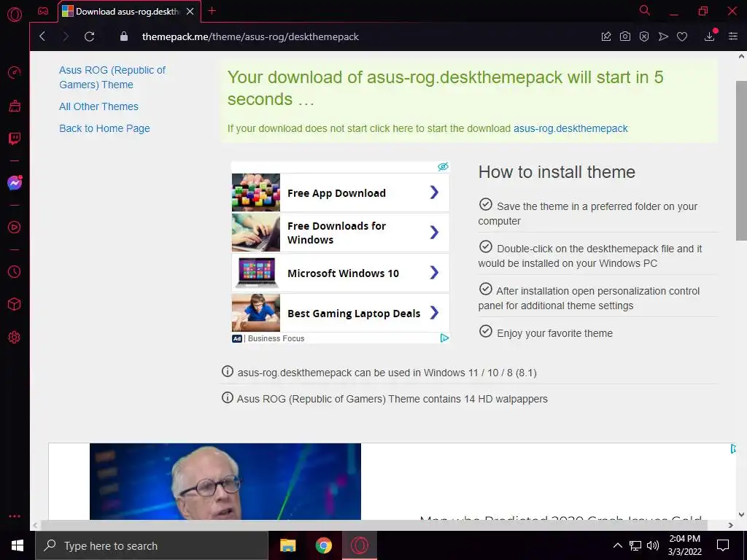Open the downloads panel
Viewport: 747px width, 560px height.
710,36
